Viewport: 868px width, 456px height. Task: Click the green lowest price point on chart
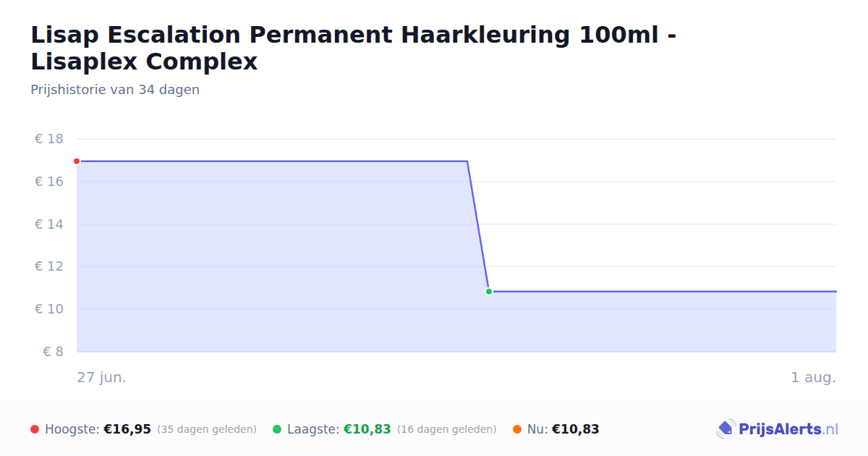coord(489,292)
